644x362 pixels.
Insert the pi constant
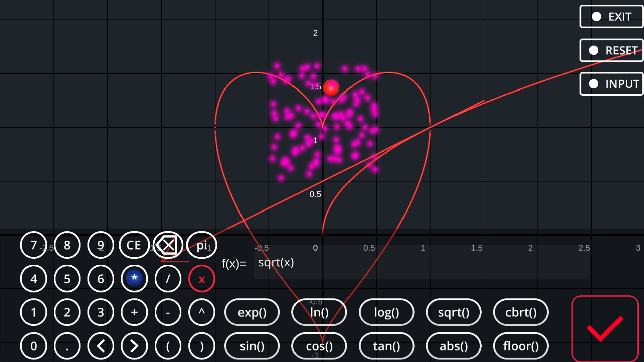click(x=201, y=245)
